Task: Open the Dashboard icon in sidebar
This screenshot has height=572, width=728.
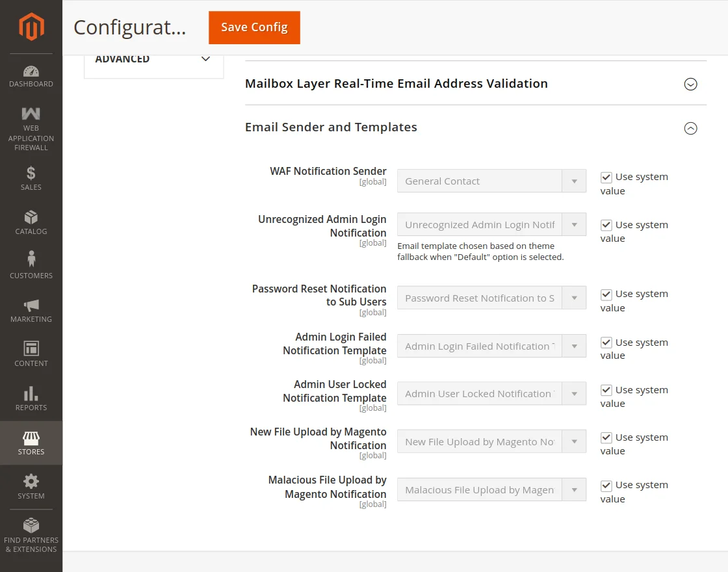Action: point(31,71)
